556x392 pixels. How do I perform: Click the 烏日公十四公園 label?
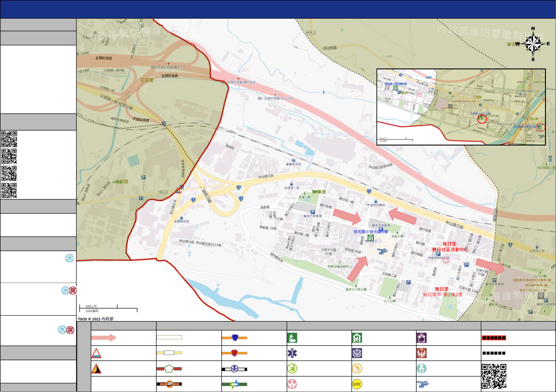tap(356, 289)
